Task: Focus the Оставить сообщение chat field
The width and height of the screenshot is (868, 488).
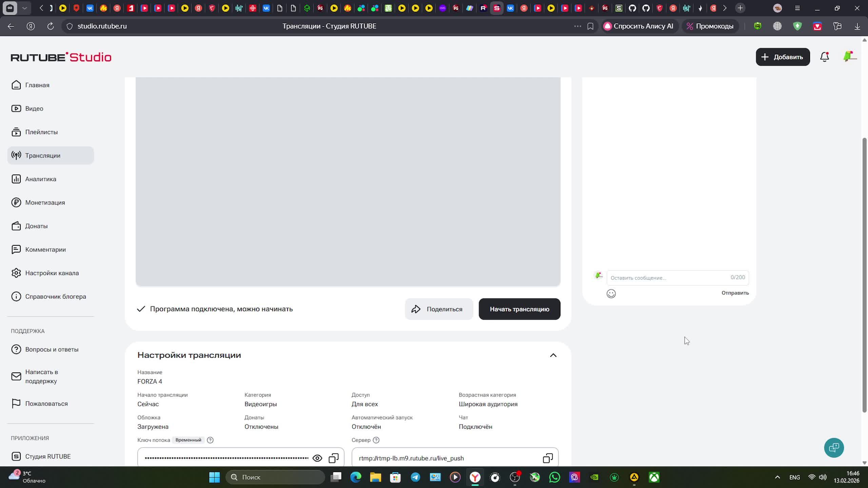Action: [668, 278]
